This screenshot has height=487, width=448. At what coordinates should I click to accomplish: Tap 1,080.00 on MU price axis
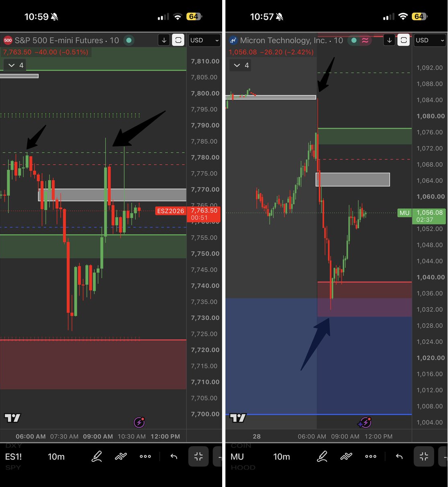431,116
